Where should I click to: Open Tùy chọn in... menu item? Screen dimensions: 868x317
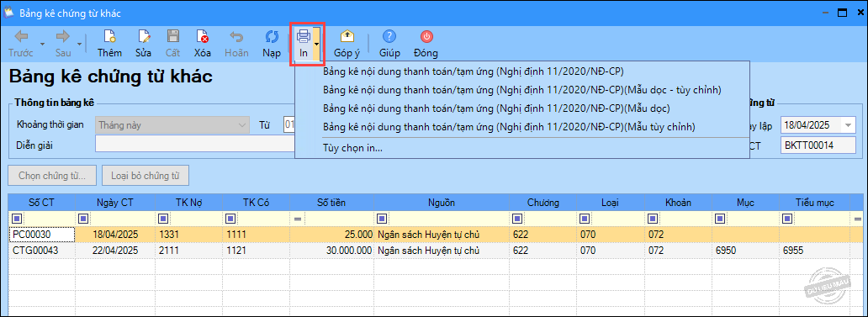[352, 148]
